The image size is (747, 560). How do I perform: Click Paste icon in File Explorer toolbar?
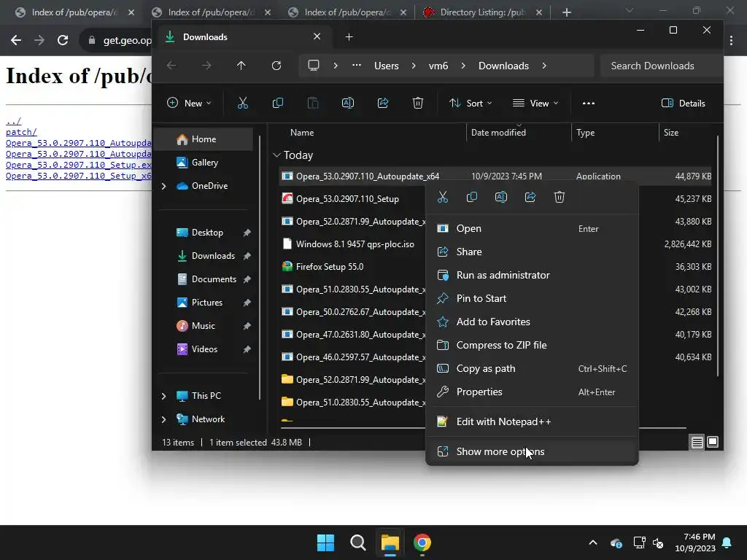point(312,104)
